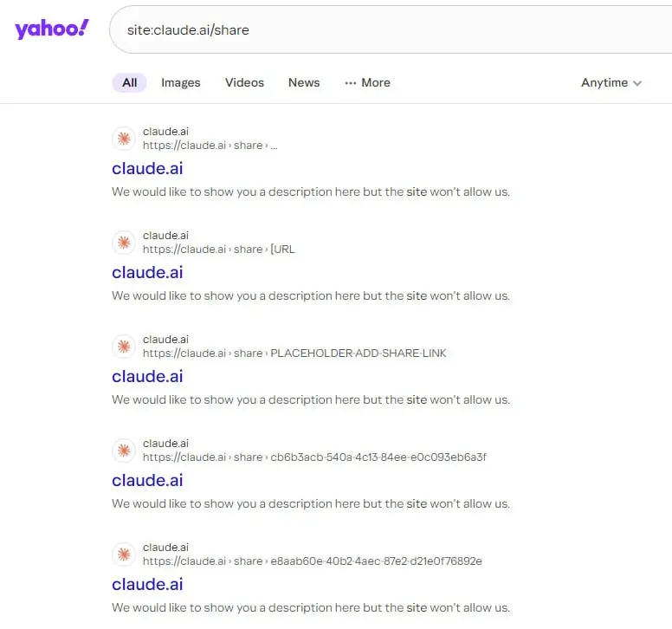Click the claude.ai site name above the [URL path
The width and height of the screenshot is (672, 629).
tap(165, 236)
